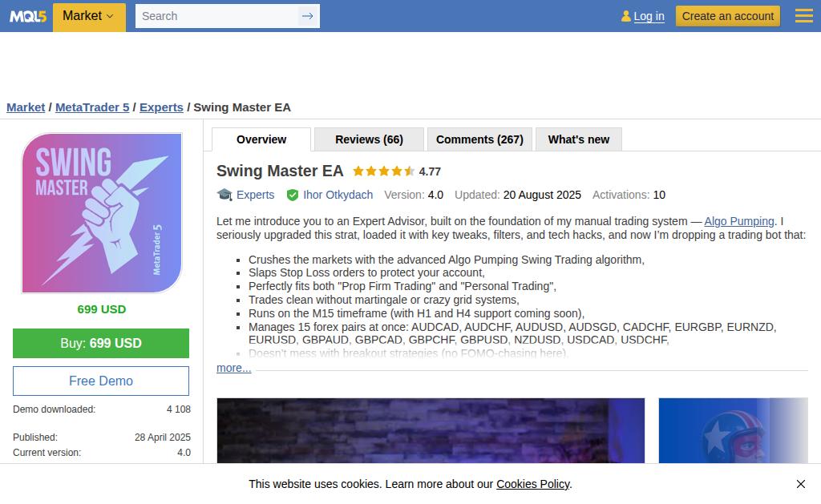
Task: Click the Experts graduation cap icon
Action: [x=224, y=195]
